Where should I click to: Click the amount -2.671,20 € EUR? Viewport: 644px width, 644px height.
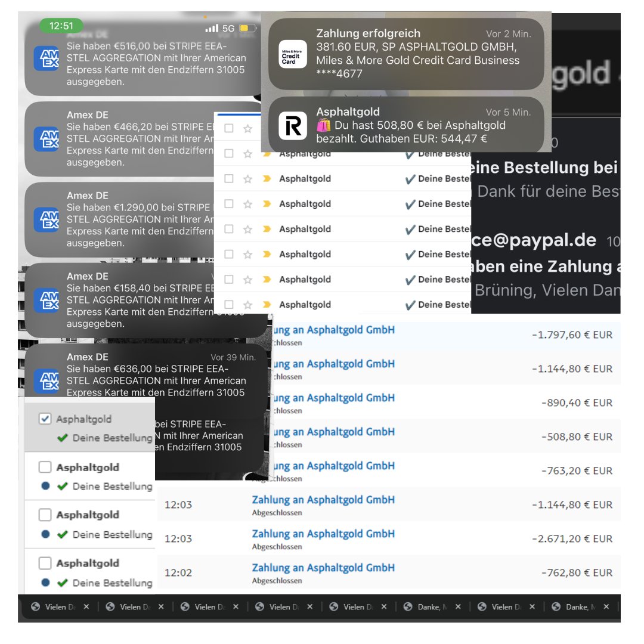(572, 538)
